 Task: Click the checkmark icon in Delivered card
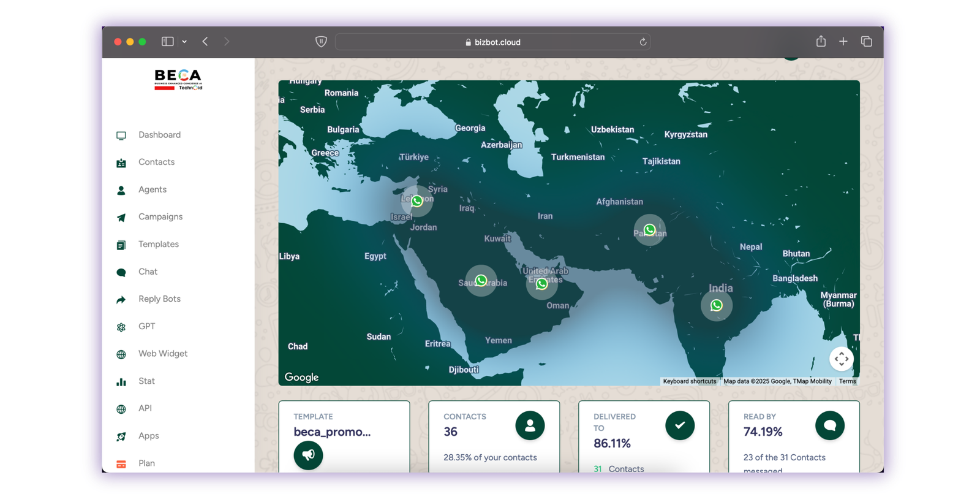pyautogui.click(x=680, y=425)
